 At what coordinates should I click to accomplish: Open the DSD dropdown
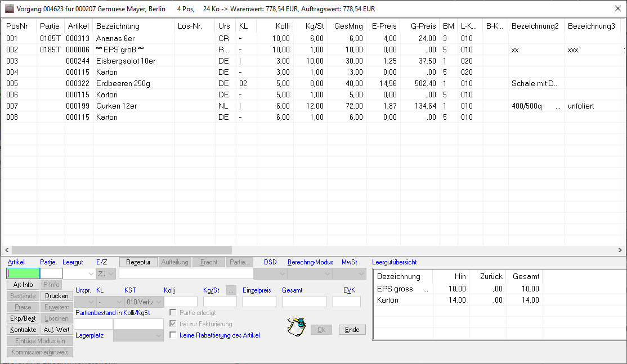[271, 273]
